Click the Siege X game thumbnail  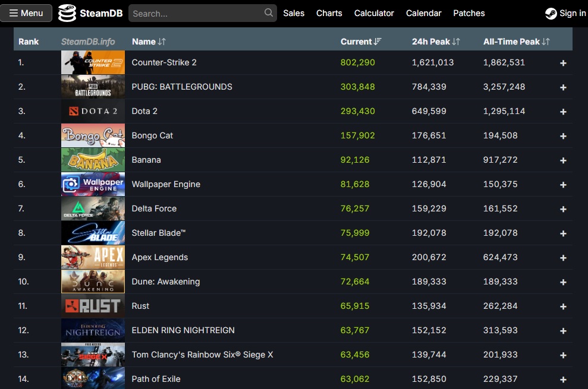point(93,355)
